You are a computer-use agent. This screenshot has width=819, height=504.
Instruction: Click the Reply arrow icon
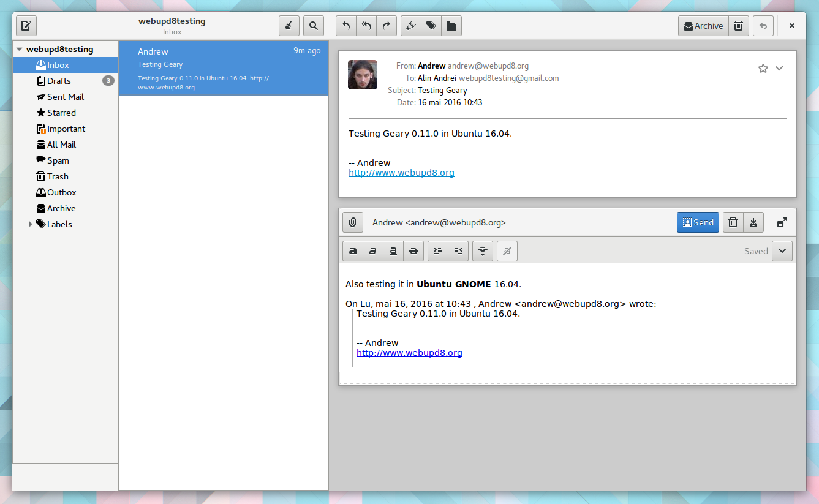coord(345,26)
